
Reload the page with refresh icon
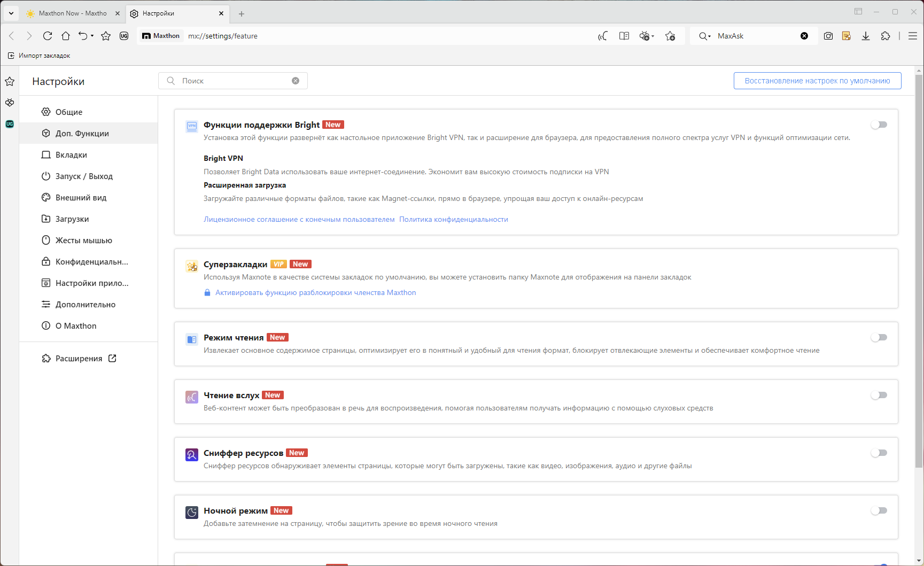pyautogui.click(x=48, y=36)
